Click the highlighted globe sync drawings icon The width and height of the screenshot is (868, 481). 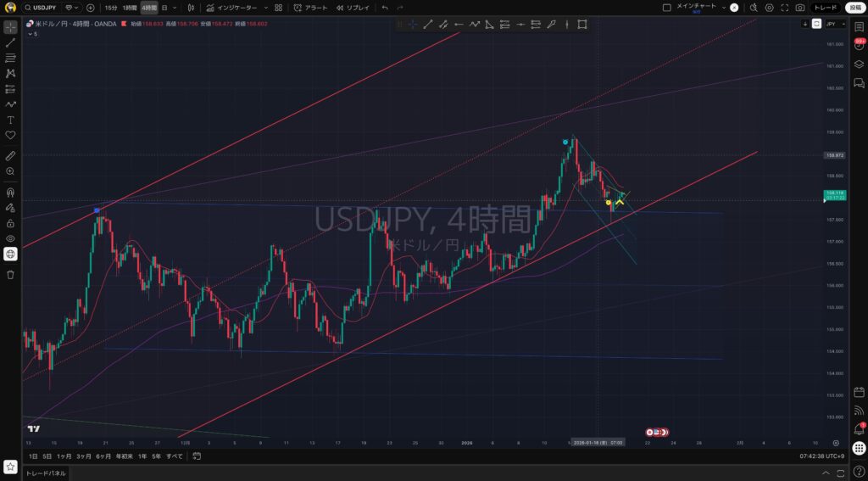pyautogui.click(x=10, y=254)
